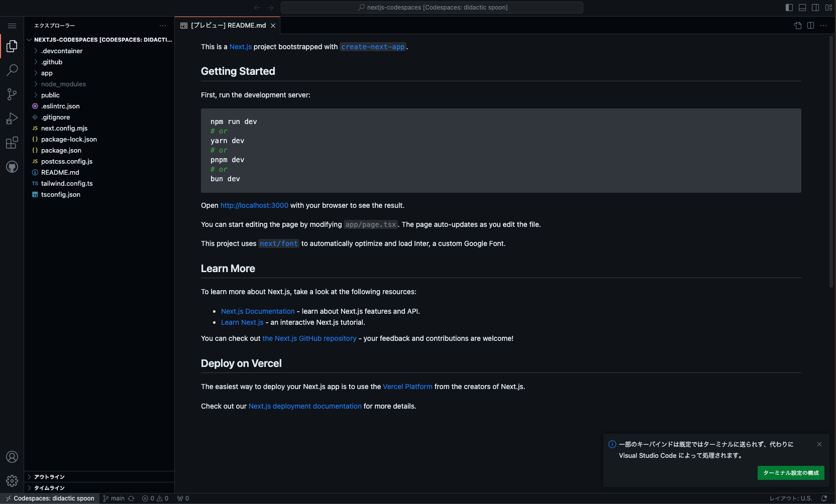Open tsconfig.json file
The image size is (836, 504).
[99, 194]
